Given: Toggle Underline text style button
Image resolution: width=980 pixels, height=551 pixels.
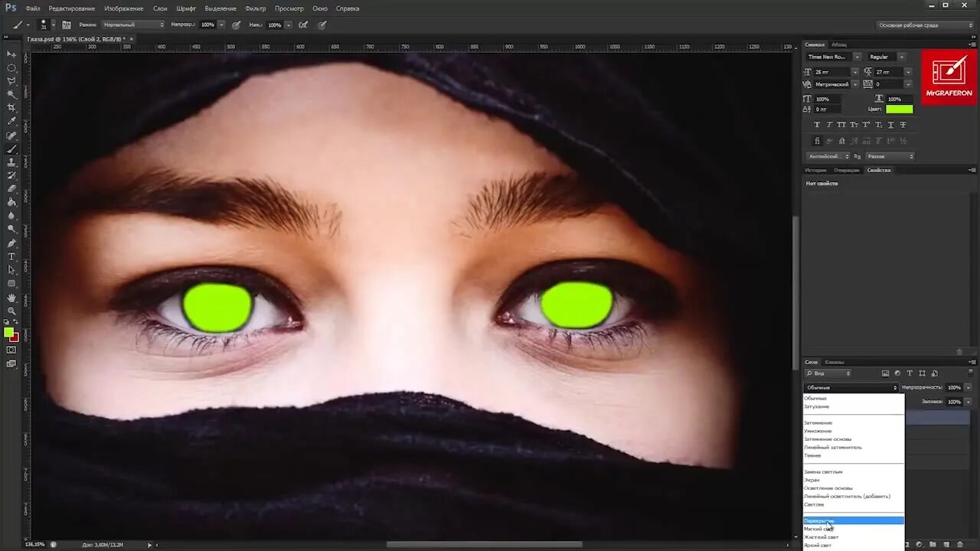Looking at the screenshot, I should tap(891, 125).
